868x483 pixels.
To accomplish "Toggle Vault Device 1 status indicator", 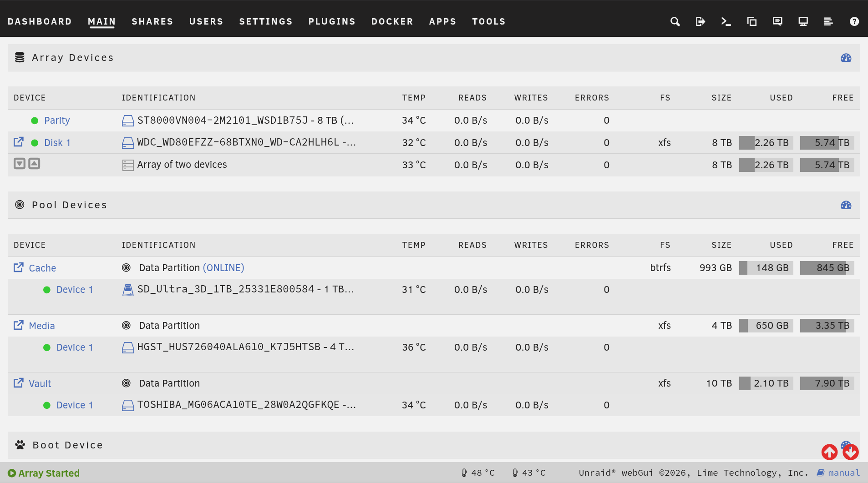I will (x=47, y=405).
